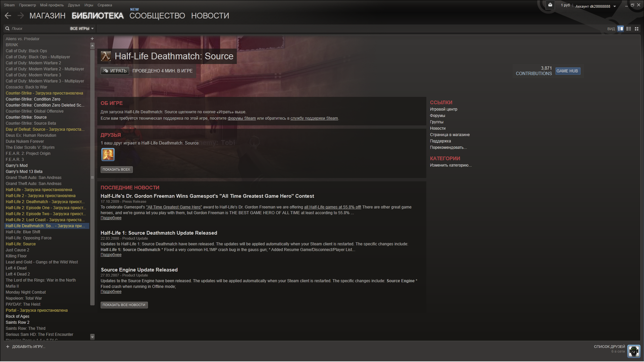Click ПОКАЗАТЬ ВСЕ НОВОСТИ button
Viewport: 644px width, 362px height.
[x=124, y=305]
